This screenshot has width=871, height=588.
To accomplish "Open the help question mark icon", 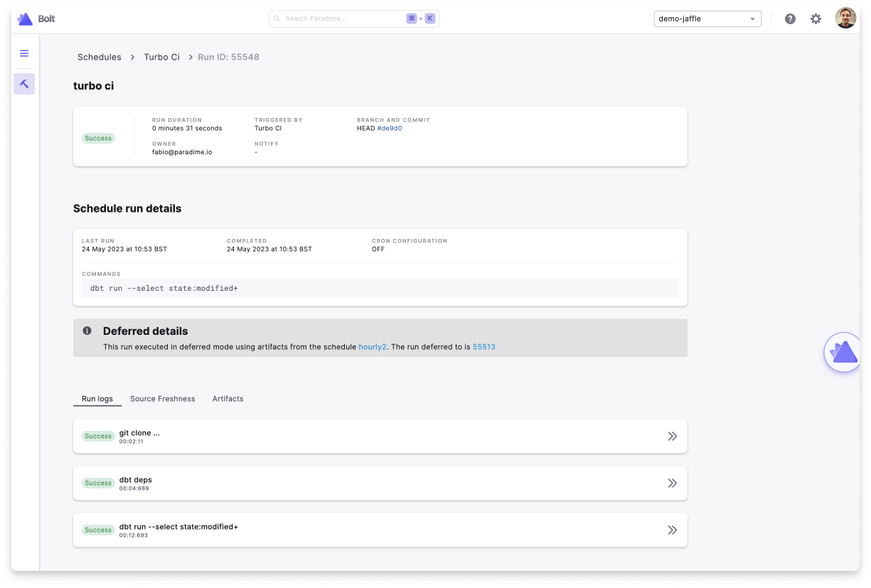I will tap(790, 19).
